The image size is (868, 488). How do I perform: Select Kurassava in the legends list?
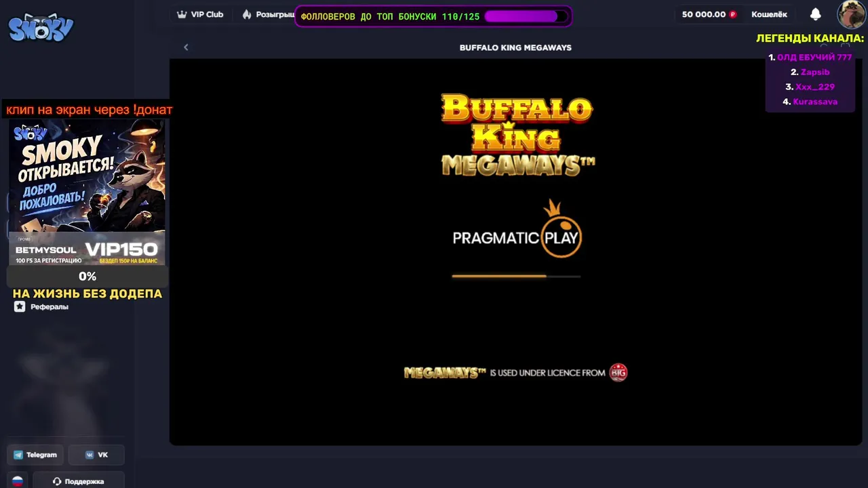click(815, 102)
